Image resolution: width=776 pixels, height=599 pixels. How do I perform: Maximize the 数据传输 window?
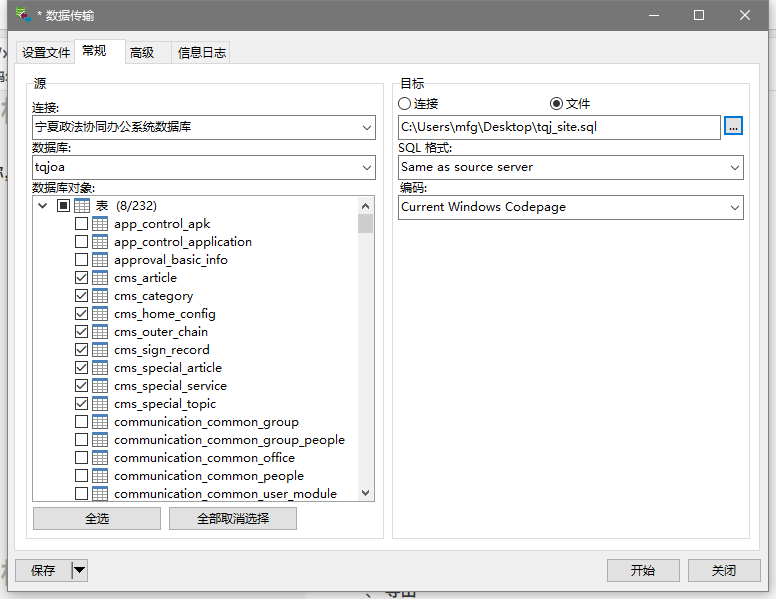point(699,15)
